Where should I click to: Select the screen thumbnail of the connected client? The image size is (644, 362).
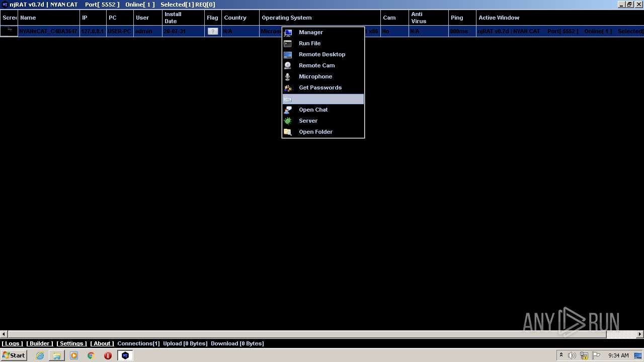click(9, 31)
